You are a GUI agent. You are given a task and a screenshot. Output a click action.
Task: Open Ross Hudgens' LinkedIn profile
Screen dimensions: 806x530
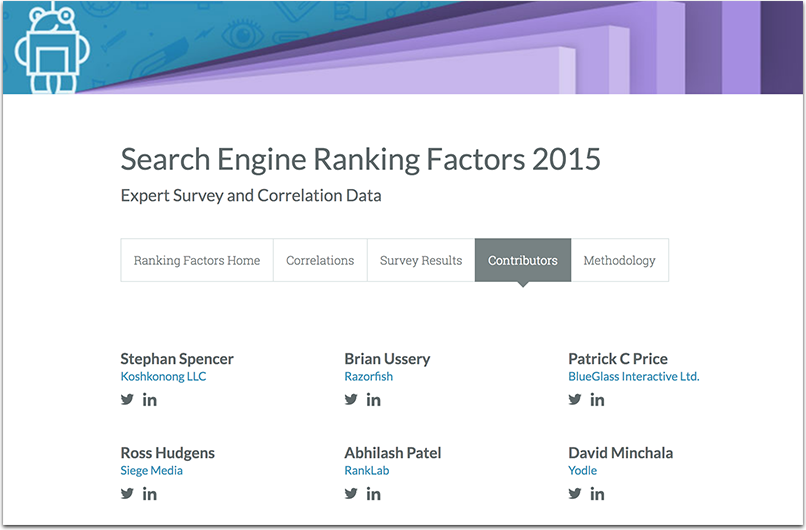[150, 494]
